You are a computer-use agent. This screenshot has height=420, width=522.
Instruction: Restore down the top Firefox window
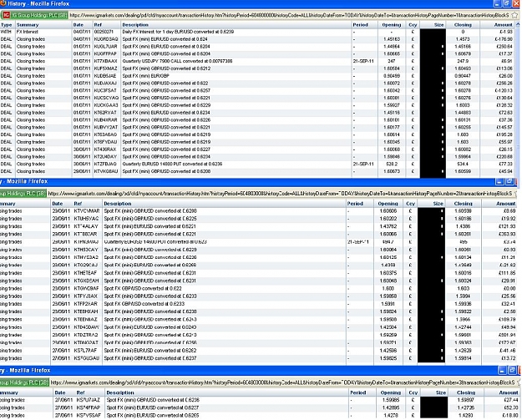[506, 3]
